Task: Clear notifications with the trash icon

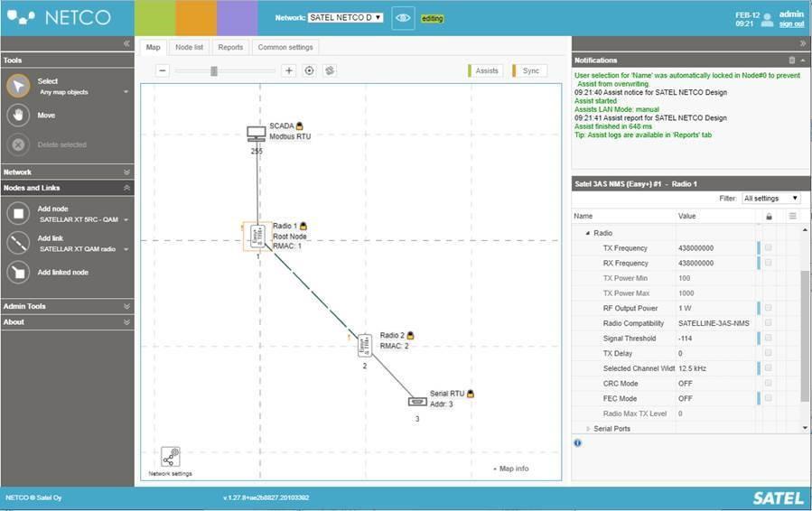Action: [x=792, y=60]
